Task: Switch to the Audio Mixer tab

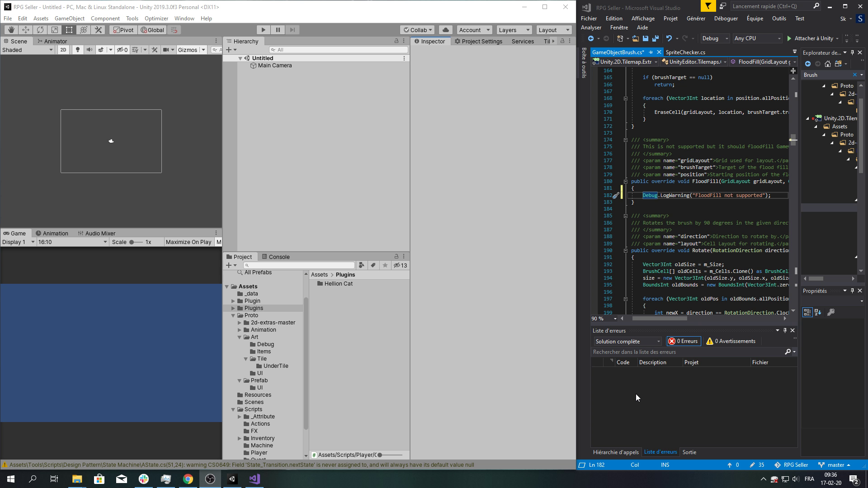Action: click(96, 233)
